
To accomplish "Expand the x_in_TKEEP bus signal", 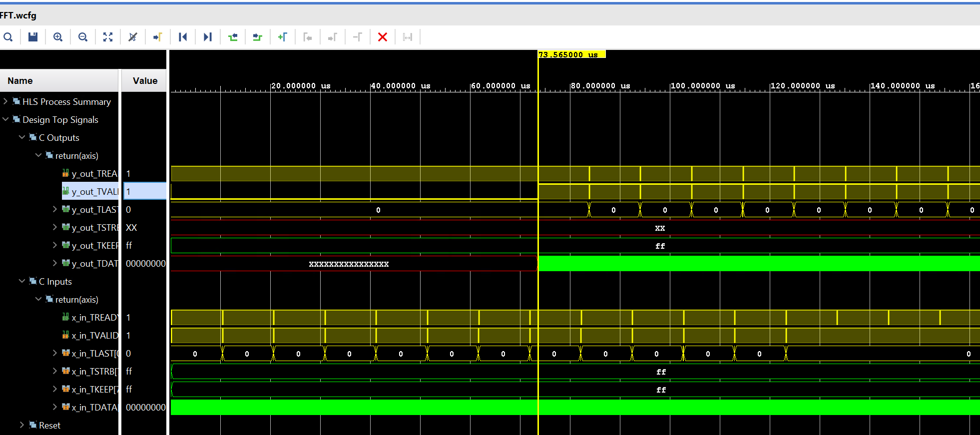I will point(55,389).
